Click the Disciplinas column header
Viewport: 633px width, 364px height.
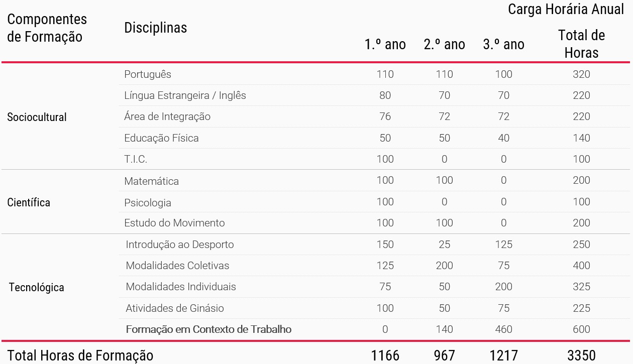click(x=155, y=28)
